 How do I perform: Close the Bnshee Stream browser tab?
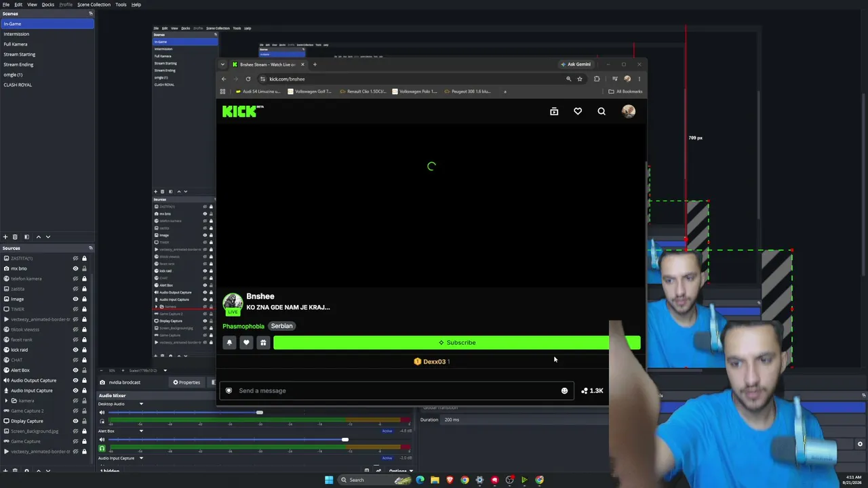coord(303,64)
